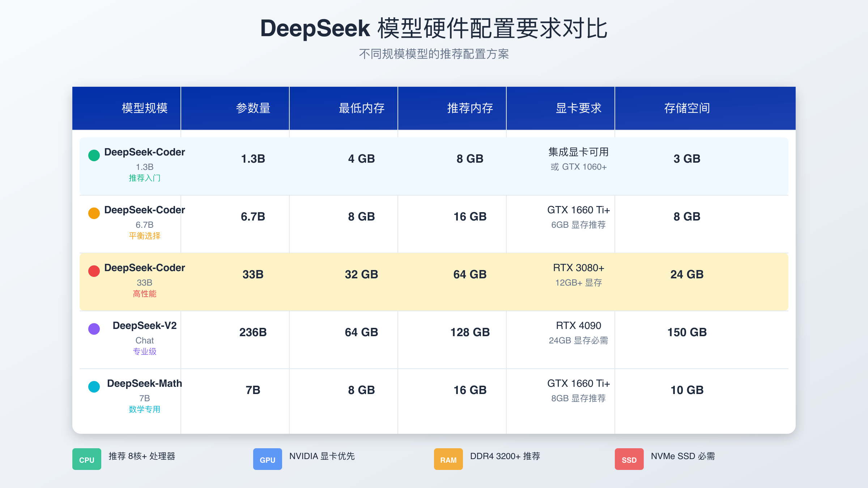Click the 24GB 显存必需 note
This screenshot has width=868, height=488.
[x=579, y=340]
